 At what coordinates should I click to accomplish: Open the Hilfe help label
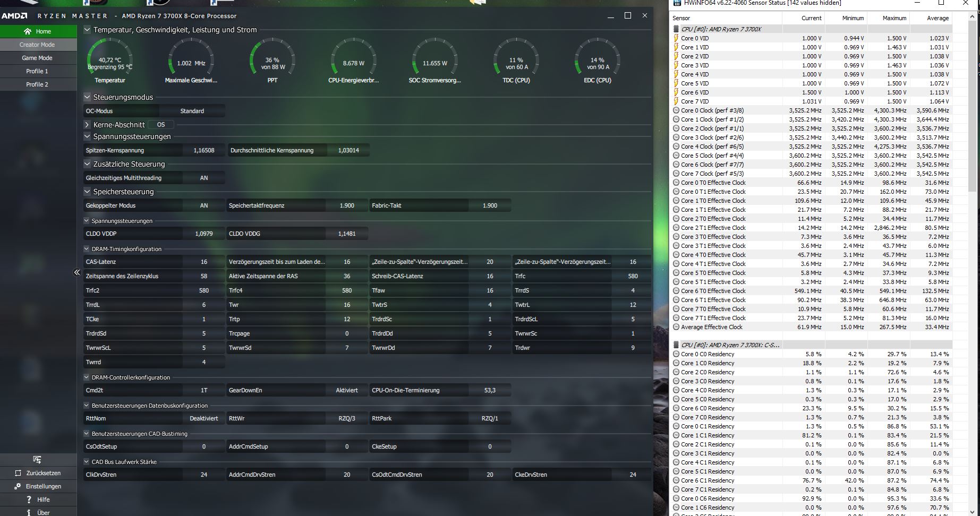[x=44, y=500]
